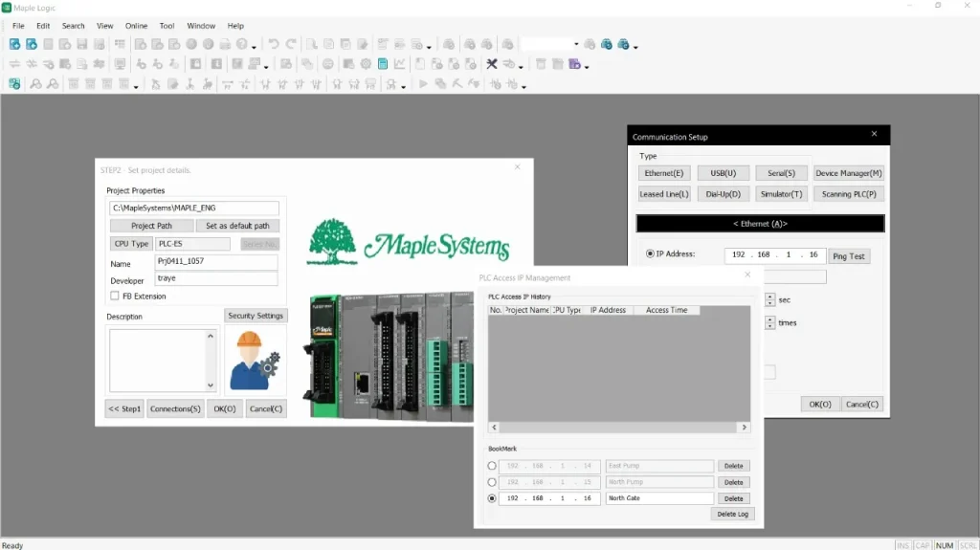Open the Edit menu

pyautogui.click(x=43, y=26)
